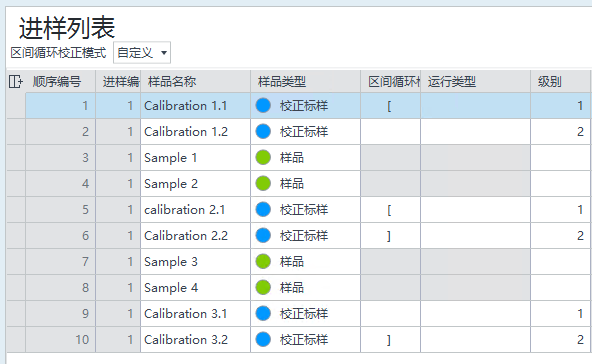The image size is (592, 364).
Task: Select row header for sequence 10
Action: pyautogui.click(x=16, y=339)
